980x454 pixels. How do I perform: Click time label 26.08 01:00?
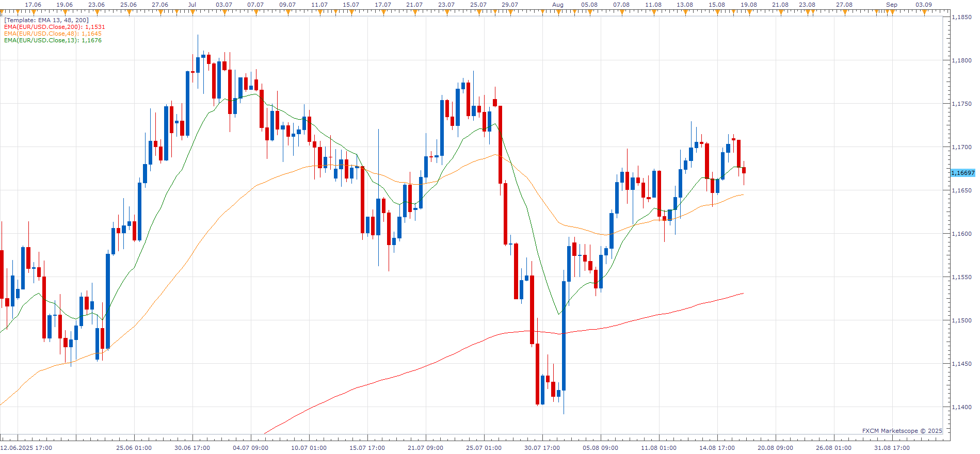pos(833,448)
